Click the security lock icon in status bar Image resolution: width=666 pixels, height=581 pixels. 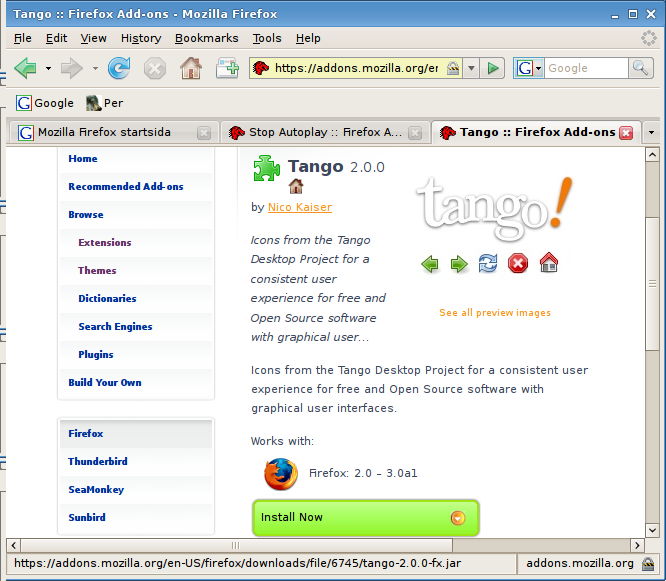point(648,564)
